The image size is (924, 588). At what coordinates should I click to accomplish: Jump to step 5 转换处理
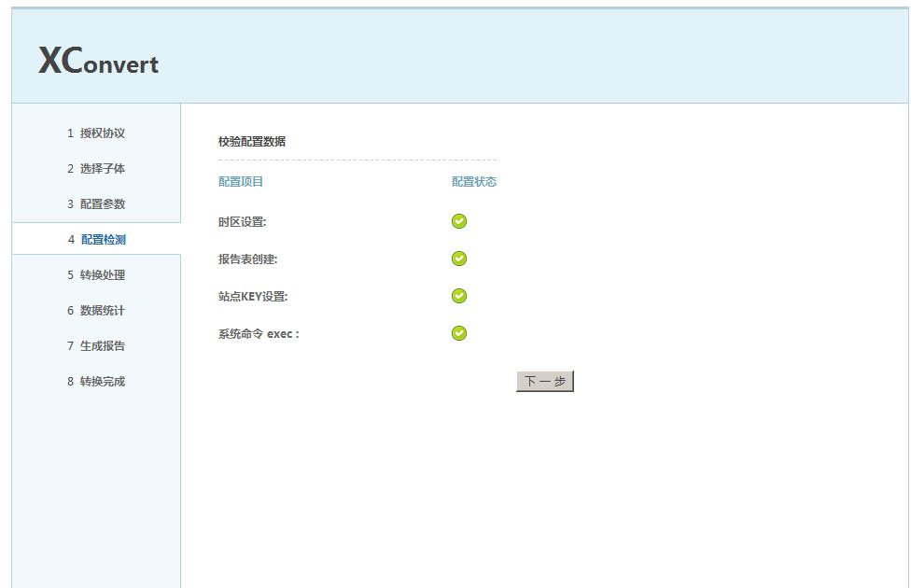pyautogui.click(x=96, y=275)
